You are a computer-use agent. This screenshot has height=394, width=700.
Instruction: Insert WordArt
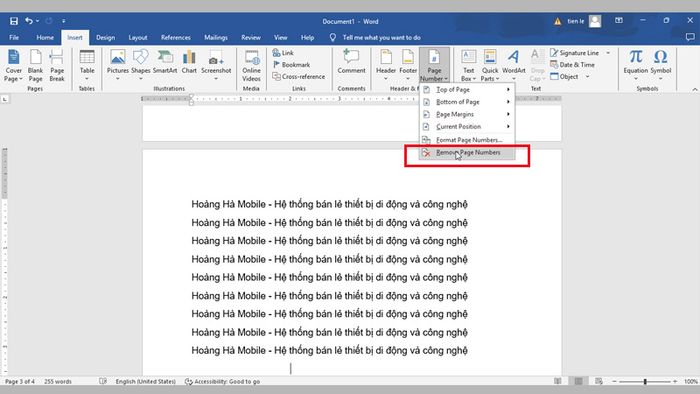tap(514, 65)
